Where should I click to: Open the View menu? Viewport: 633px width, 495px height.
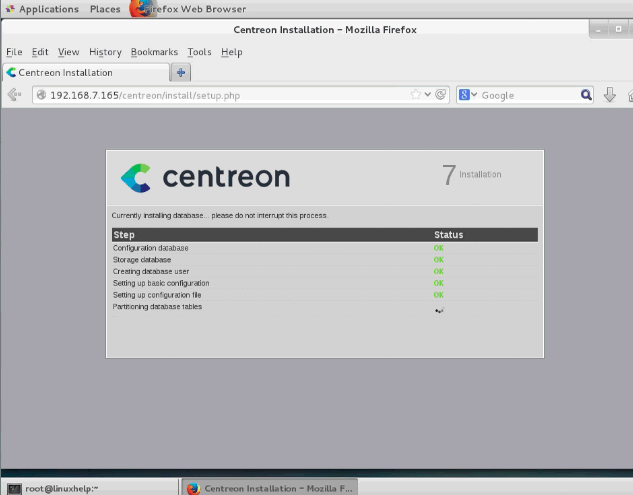point(68,52)
